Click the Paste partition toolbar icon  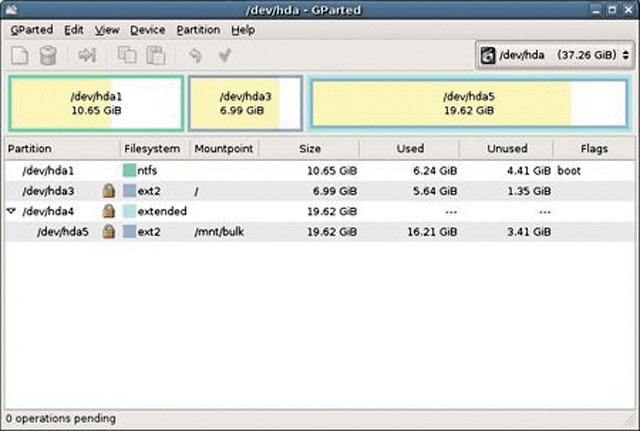click(x=156, y=55)
